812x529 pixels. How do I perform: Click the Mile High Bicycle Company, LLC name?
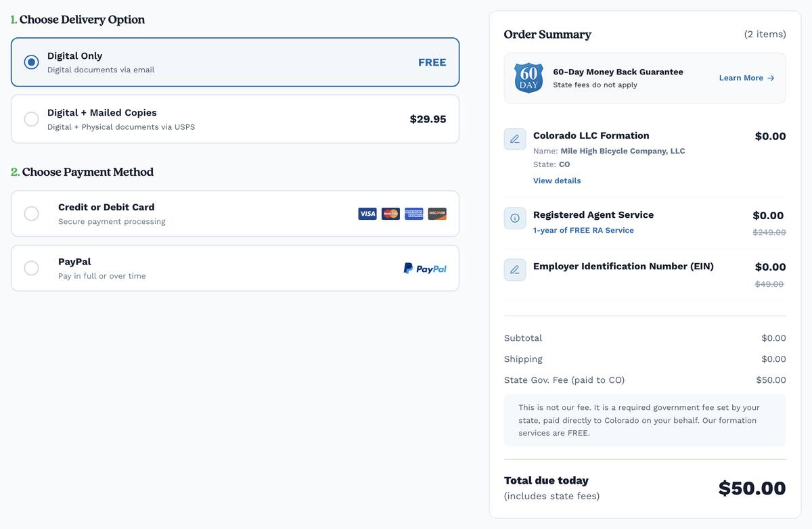point(623,151)
